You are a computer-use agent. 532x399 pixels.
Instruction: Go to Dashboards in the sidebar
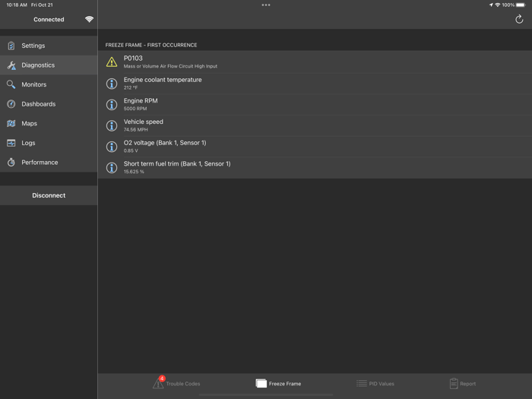[49, 104]
